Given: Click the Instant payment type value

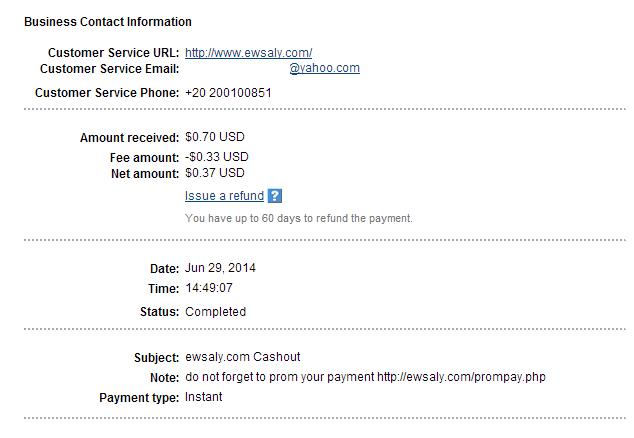Looking at the screenshot, I should coord(204,397).
